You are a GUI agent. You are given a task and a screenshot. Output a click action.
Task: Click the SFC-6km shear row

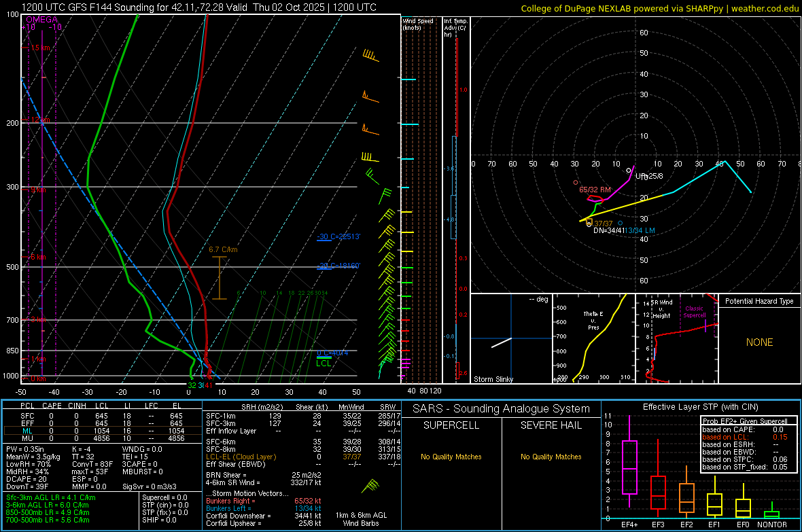coord(303,442)
